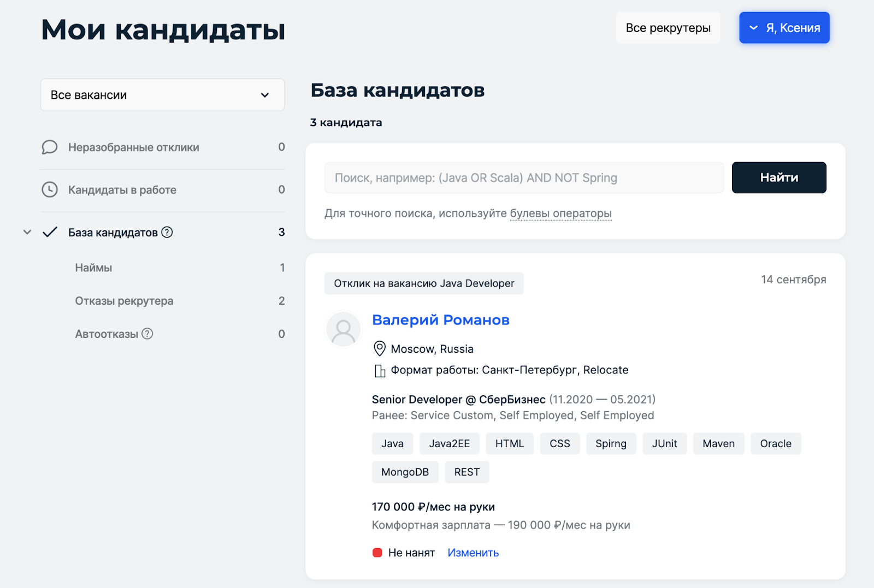Open the Все вакансии dropdown

click(162, 95)
